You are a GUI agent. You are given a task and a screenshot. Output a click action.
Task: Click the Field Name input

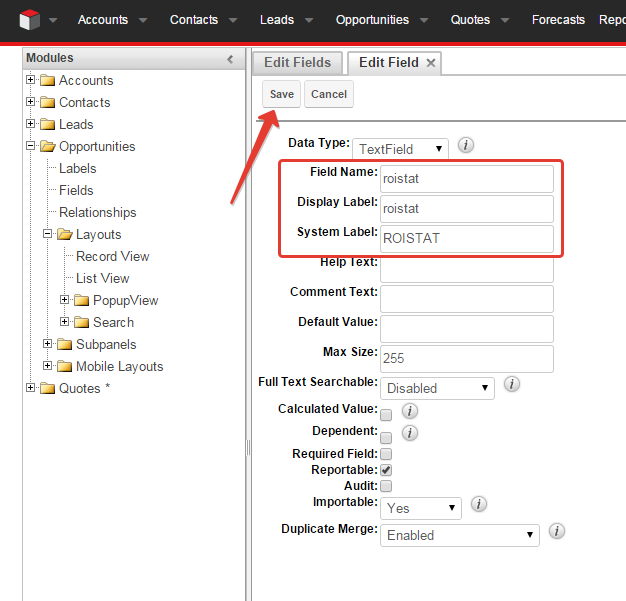point(467,179)
